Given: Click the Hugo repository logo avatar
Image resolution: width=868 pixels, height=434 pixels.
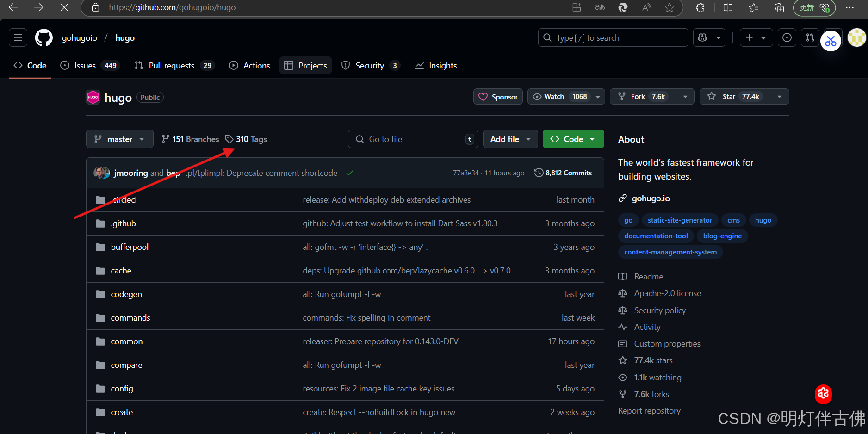Looking at the screenshot, I should click(x=93, y=97).
